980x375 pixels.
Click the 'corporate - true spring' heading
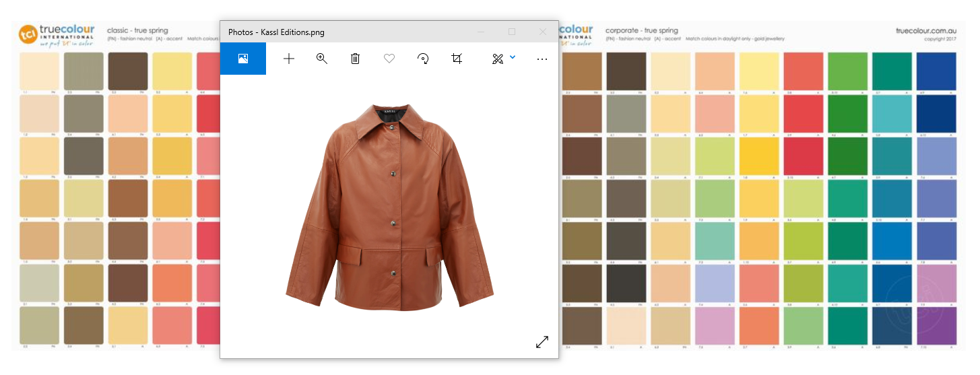click(642, 30)
